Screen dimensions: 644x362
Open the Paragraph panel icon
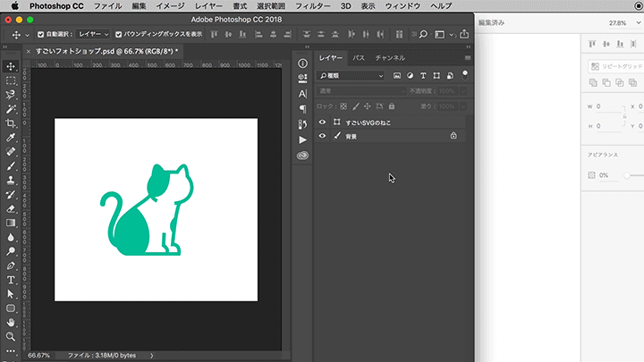pos(302,108)
